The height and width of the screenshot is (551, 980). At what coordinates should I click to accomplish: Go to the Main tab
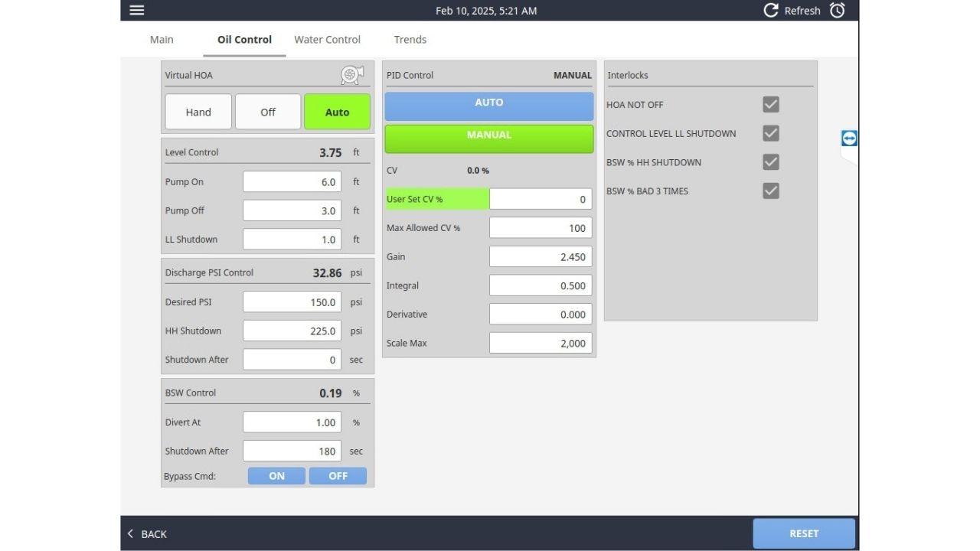(x=162, y=40)
